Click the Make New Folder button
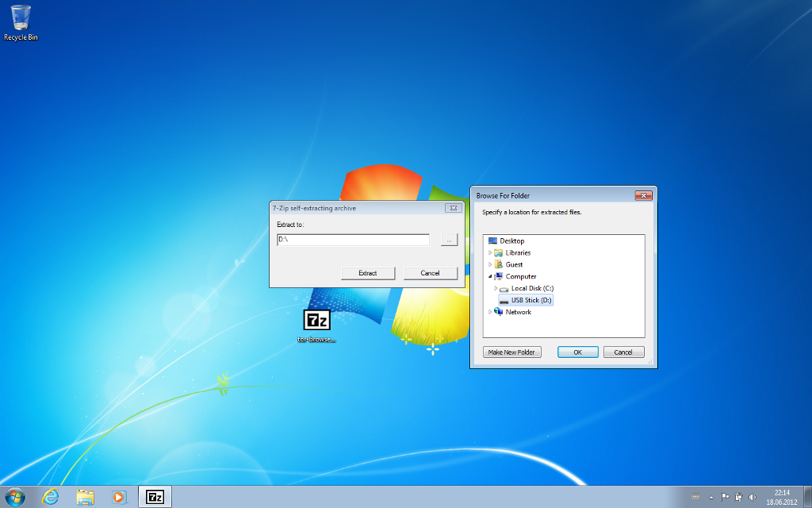 coord(511,352)
